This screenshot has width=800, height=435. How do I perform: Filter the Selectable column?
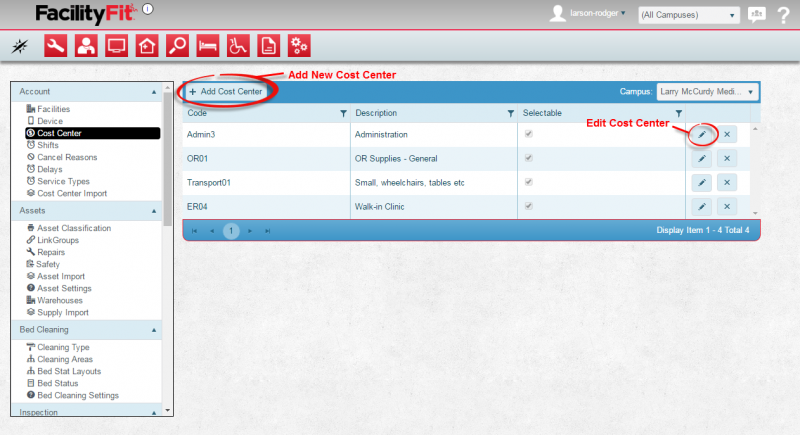pyautogui.click(x=679, y=113)
